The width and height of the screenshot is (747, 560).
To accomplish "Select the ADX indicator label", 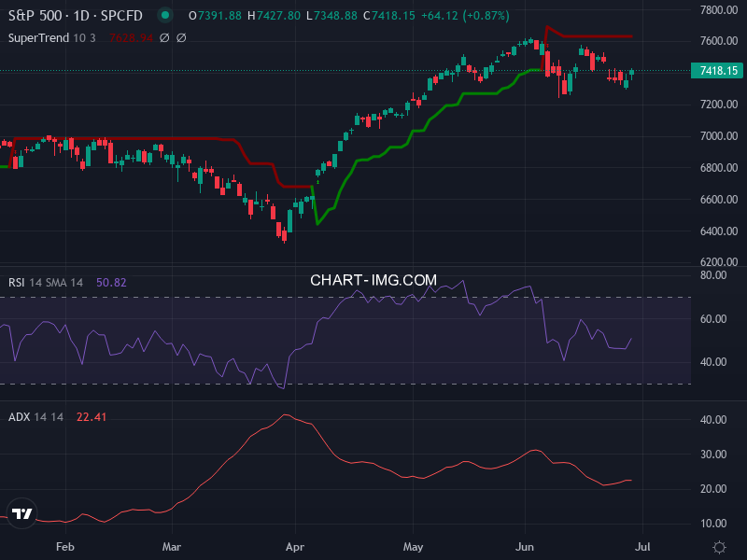I will click(19, 416).
